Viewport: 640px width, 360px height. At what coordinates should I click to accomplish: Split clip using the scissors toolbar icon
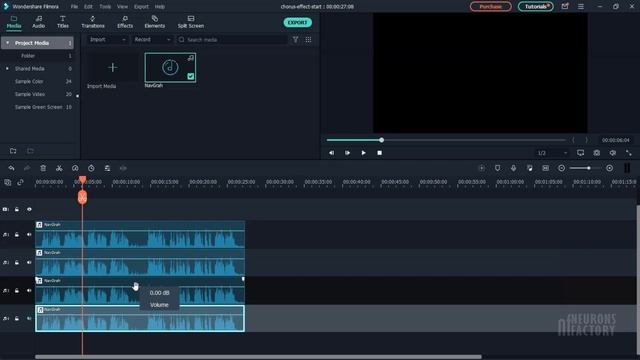click(59, 168)
